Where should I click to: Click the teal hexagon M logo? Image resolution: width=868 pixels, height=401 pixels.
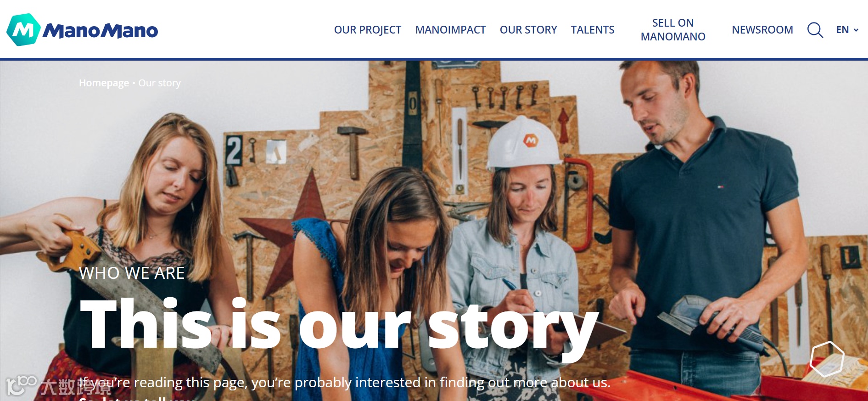click(24, 30)
